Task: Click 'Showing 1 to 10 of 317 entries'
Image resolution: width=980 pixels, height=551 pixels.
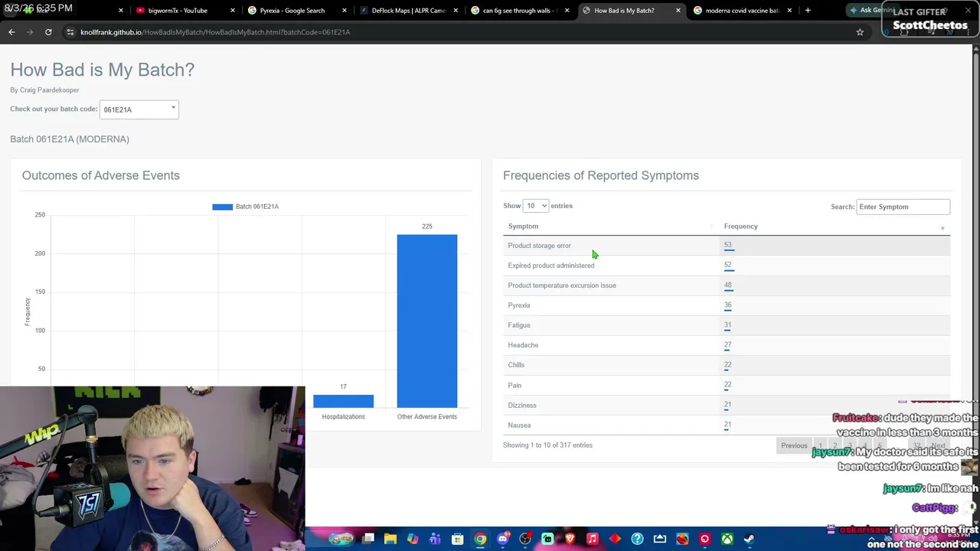Action: (x=547, y=445)
